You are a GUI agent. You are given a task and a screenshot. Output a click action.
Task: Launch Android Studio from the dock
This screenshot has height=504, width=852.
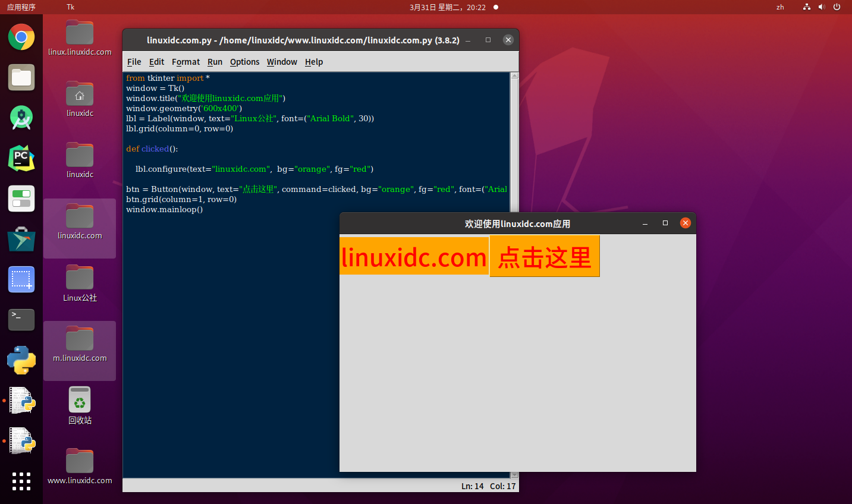[x=21, y=118]
